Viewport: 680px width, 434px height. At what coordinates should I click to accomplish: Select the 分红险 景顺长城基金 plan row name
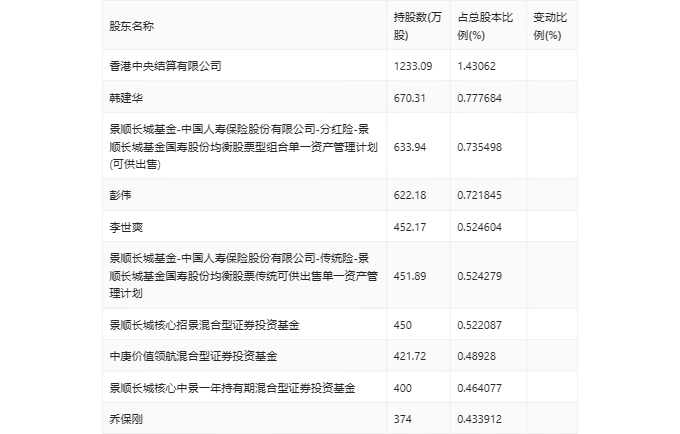coord(243,147)
